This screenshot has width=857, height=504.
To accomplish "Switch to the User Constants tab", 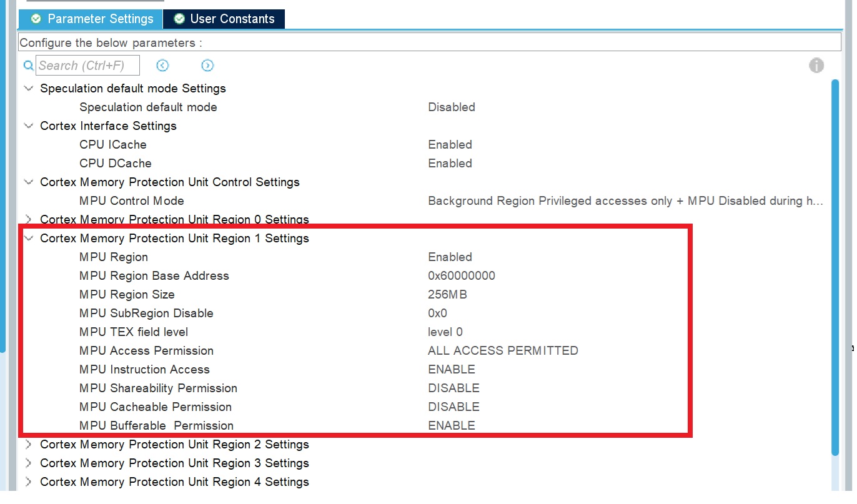I will 224,19.
